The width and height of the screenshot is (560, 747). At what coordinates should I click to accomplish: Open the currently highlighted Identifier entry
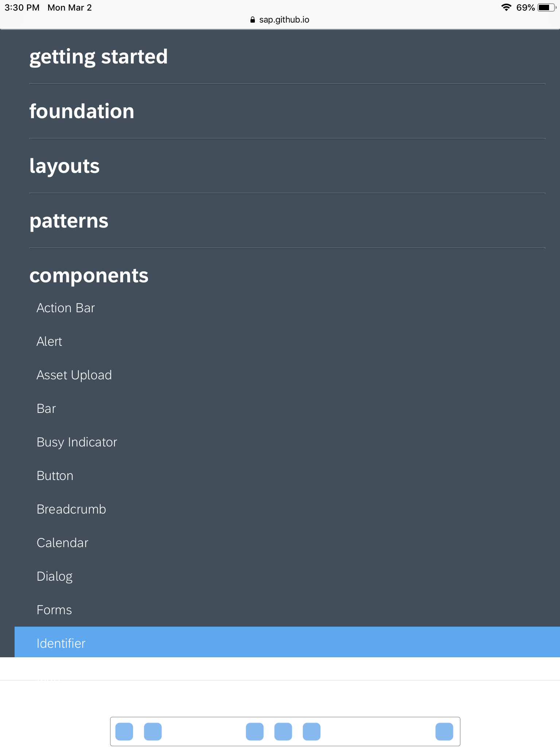61,643
